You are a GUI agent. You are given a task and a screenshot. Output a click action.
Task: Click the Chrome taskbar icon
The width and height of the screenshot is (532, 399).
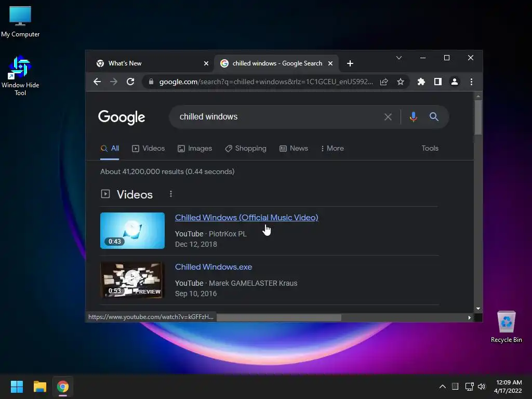[62, 387]
